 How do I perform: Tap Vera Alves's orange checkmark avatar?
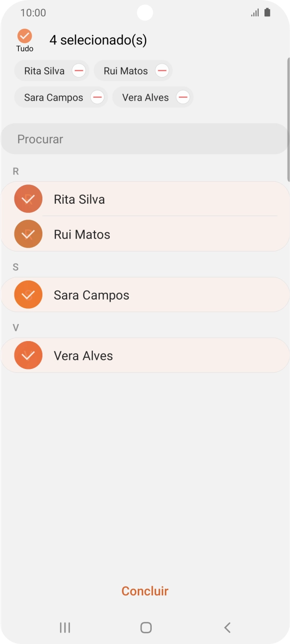click(28, 355)
